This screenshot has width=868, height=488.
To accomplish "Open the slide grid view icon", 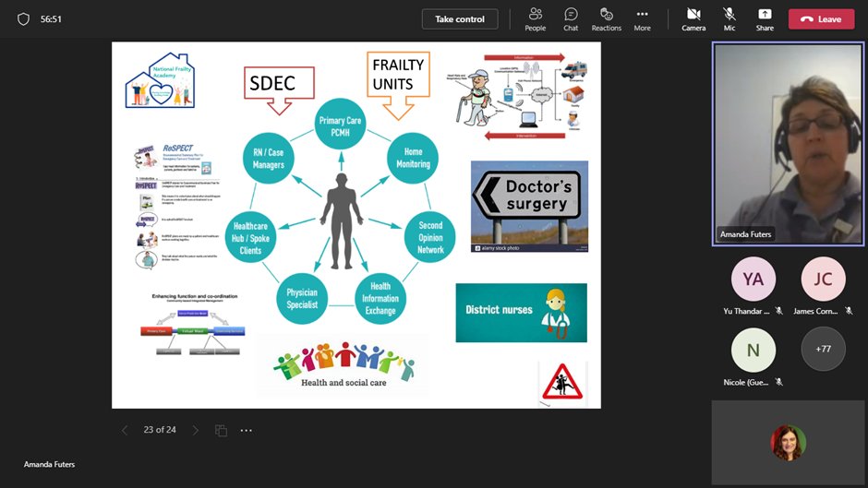I will tap(221, 430).
